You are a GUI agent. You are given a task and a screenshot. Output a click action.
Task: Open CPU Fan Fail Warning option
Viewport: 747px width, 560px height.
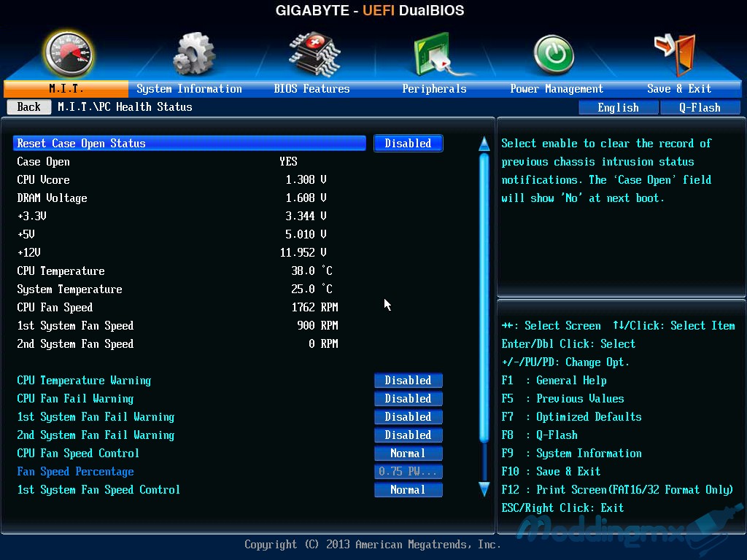coord(409,399)
